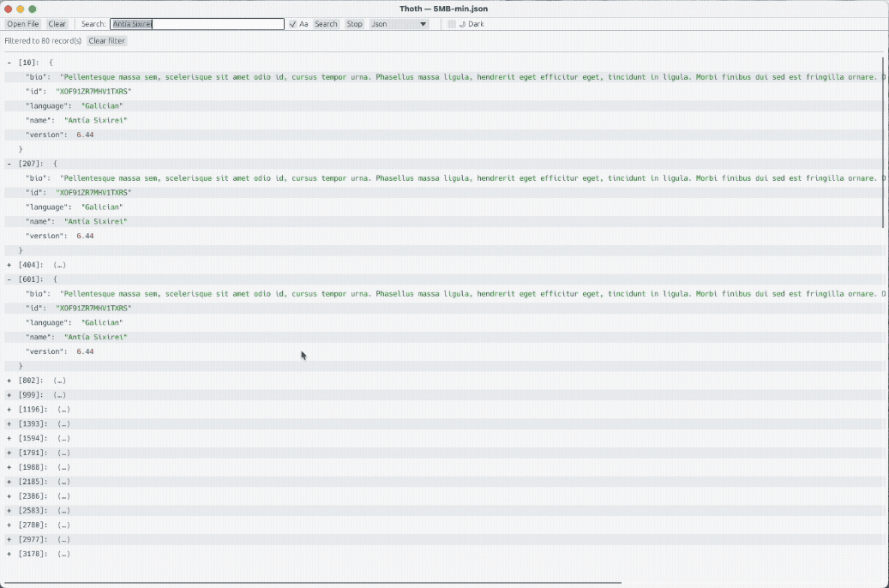Click name "Antía Sixirei" in record [601]

point(96,338)
